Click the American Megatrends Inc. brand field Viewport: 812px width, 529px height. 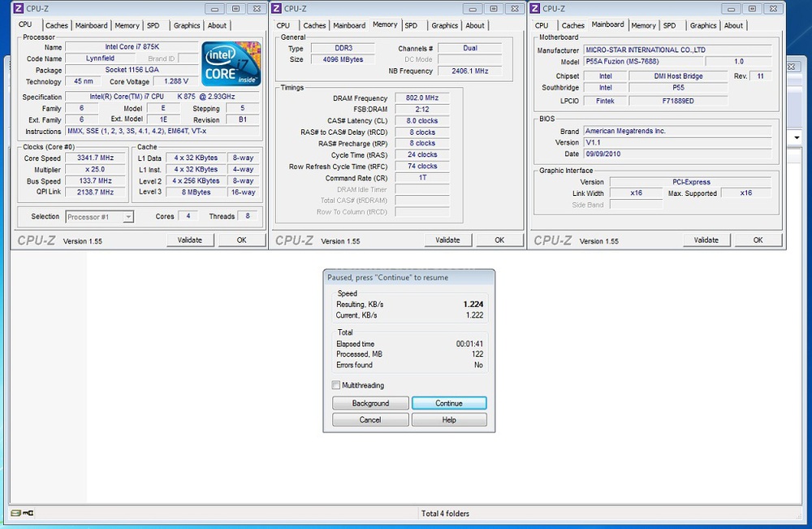[x=677, y=131]
